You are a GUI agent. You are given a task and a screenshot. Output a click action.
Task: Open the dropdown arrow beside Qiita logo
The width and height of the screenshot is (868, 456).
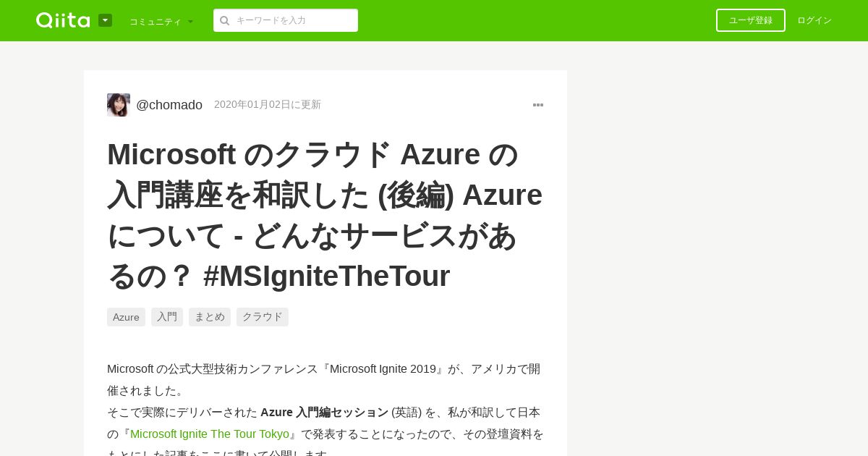click(105, 20)
